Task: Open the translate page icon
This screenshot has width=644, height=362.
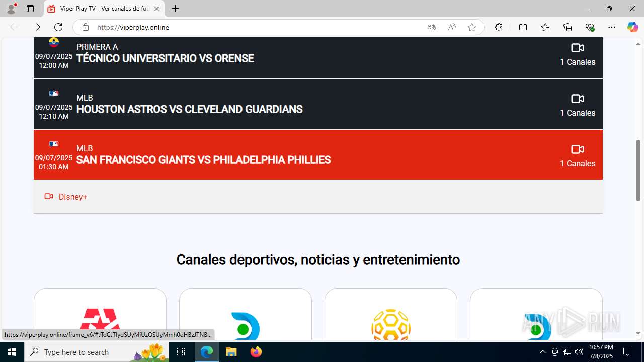Action: tap(432, 27)
